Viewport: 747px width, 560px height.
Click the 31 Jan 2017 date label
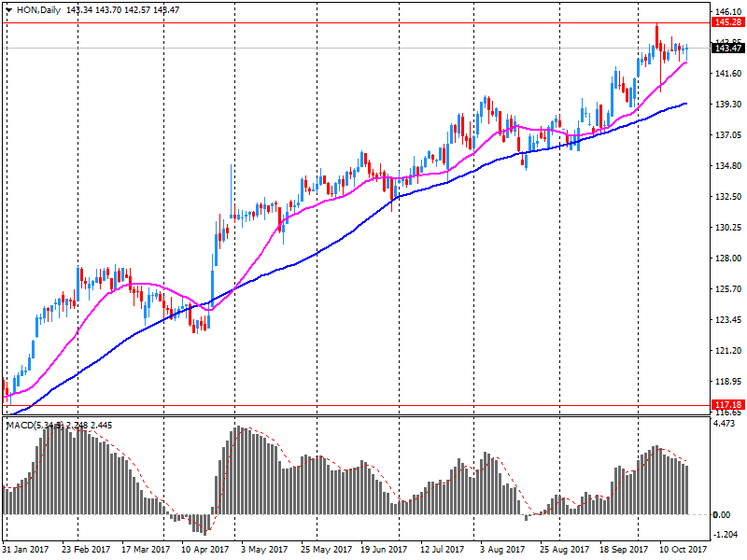pyautogui.click(x=25, y=549)
